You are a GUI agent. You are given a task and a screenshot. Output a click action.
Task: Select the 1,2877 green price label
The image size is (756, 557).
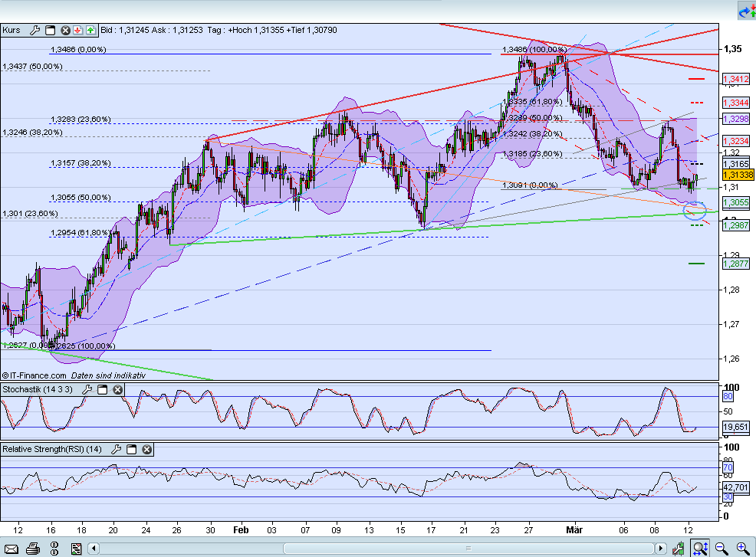(x=736, y=264)
